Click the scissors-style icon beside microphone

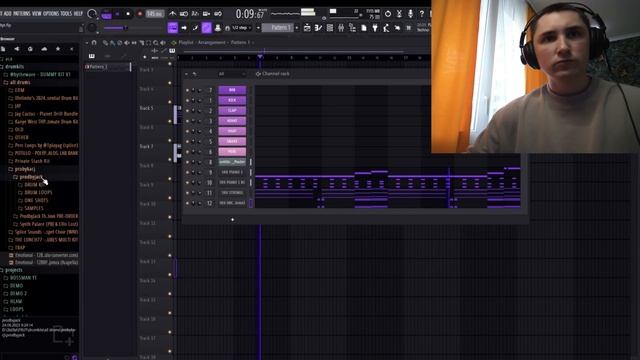pos(399,14)
